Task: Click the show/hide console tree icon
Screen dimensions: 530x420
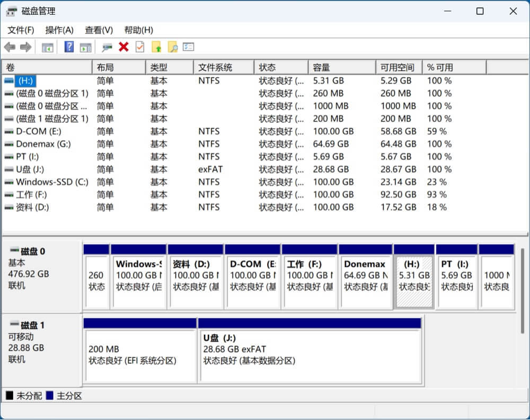Action: pyautogui.click(x=48, y=48)
